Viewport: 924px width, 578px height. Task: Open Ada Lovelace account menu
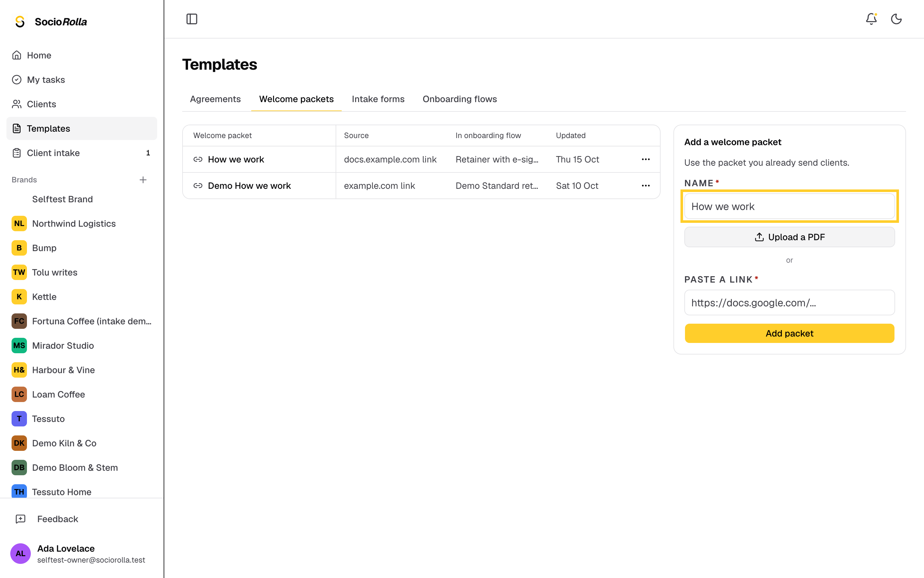(82, 554)
